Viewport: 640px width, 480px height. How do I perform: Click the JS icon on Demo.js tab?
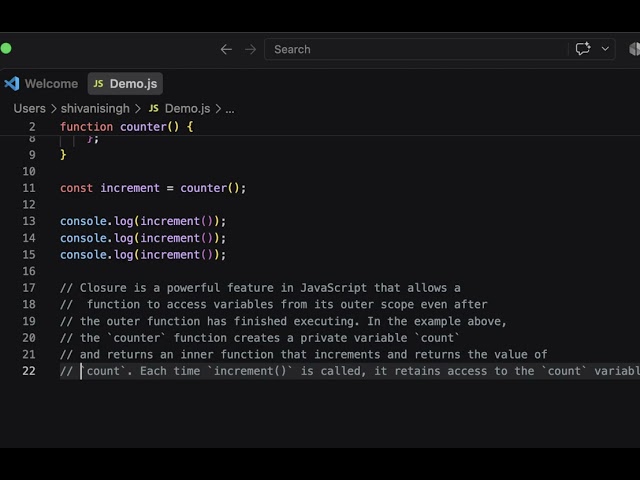(x=98, y=84)
